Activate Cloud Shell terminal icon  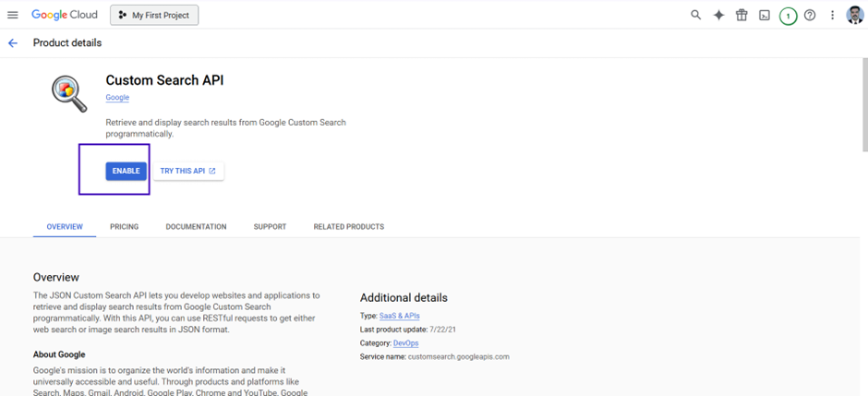(x=765, y=15)
